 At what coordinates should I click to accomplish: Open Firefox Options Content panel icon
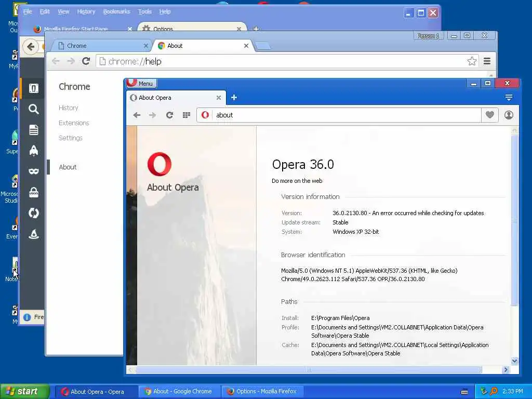(33, 130)
